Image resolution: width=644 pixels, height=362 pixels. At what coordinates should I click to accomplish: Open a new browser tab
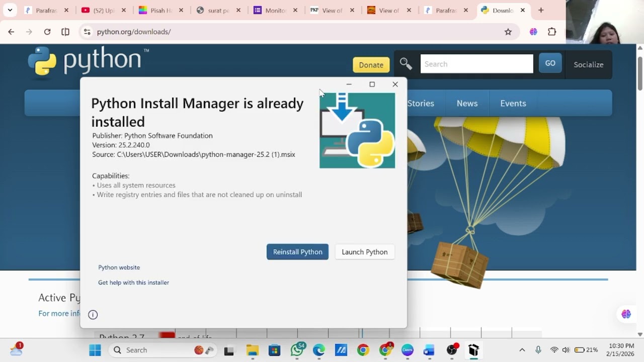[541, 10]
